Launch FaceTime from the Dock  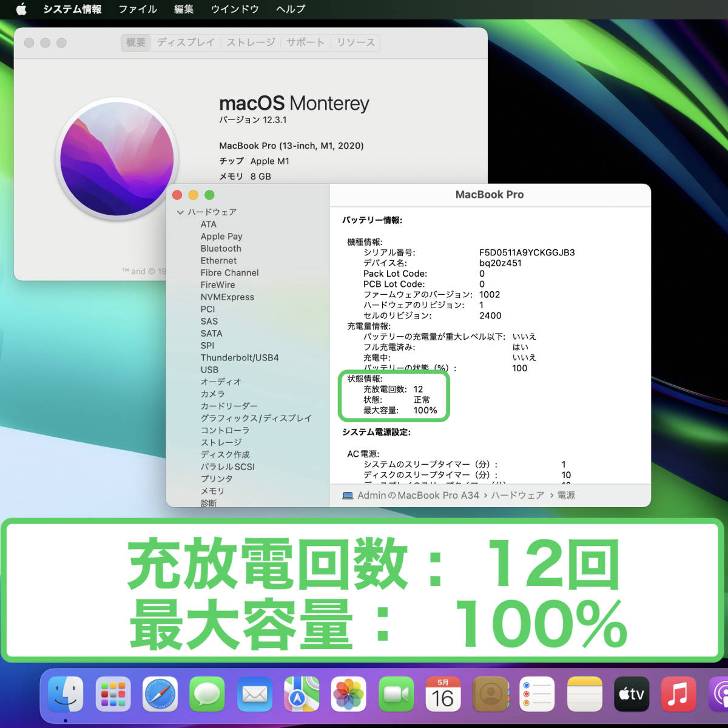(396, 694)
